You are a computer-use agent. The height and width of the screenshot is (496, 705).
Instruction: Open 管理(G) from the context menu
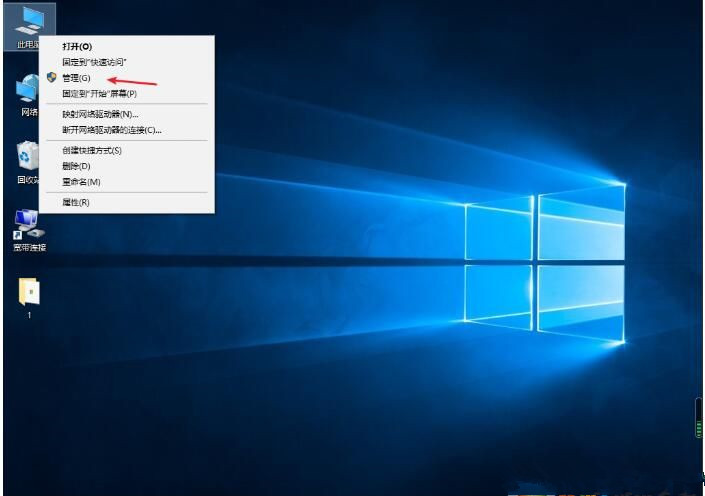click(x=76, y=78)
